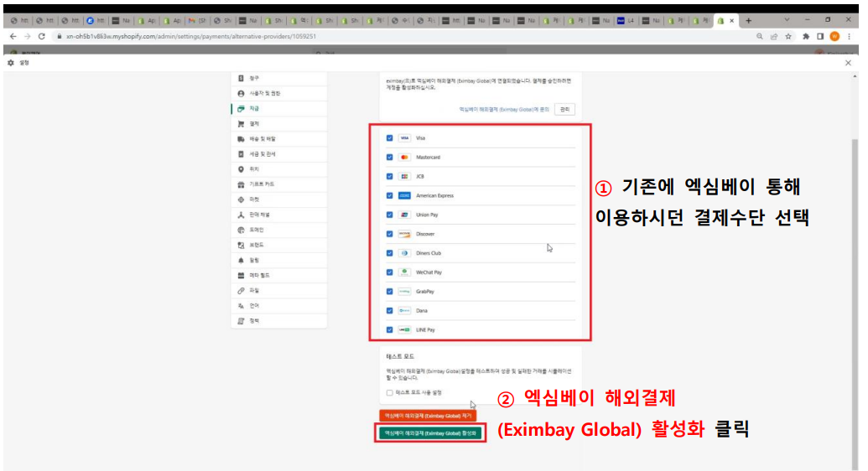868x471 pixels.
Task: Open 엑심베이 해외결제 (Eximbay Global)에 문의 link
Action: click(x=504, y=110)
